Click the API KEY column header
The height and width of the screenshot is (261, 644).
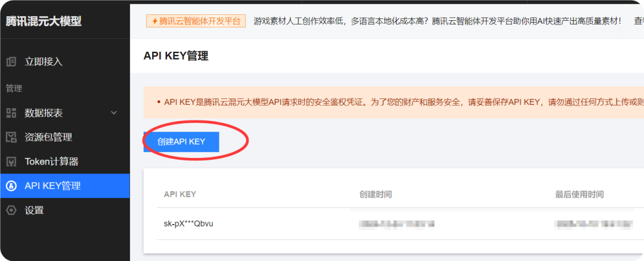180,194
